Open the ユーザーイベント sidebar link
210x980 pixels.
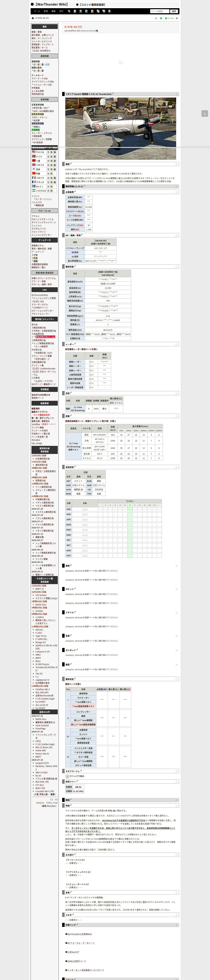[44, 199]
